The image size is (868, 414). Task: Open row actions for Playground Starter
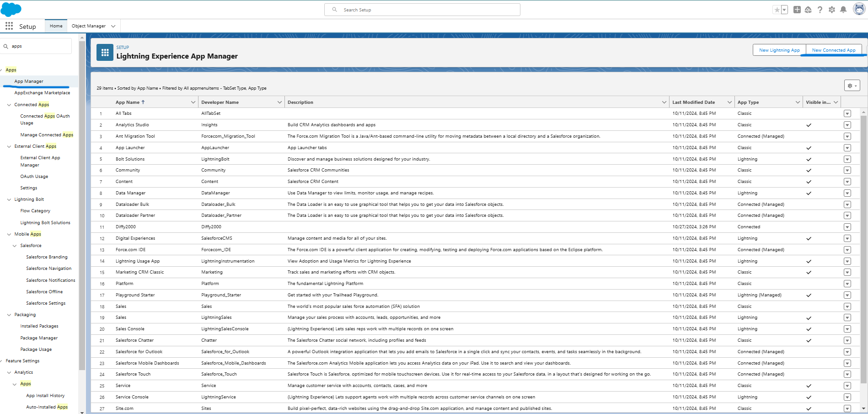click(847, 295)
